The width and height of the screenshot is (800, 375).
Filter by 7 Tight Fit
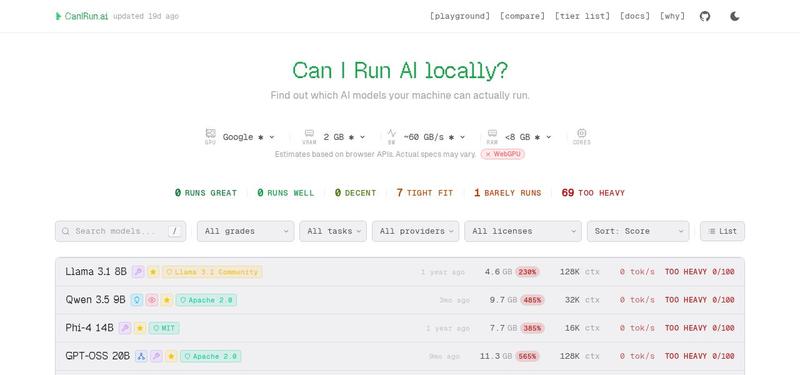[424, 193]
